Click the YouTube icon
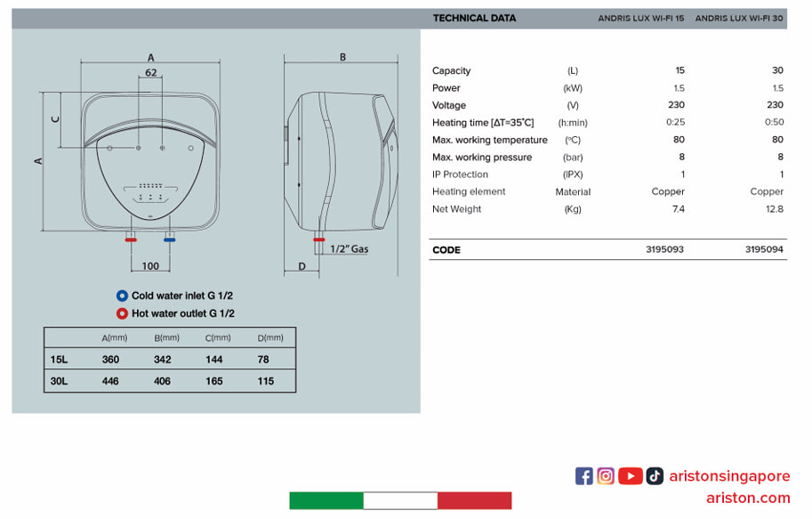812x519 pixels. coord(631,476)
